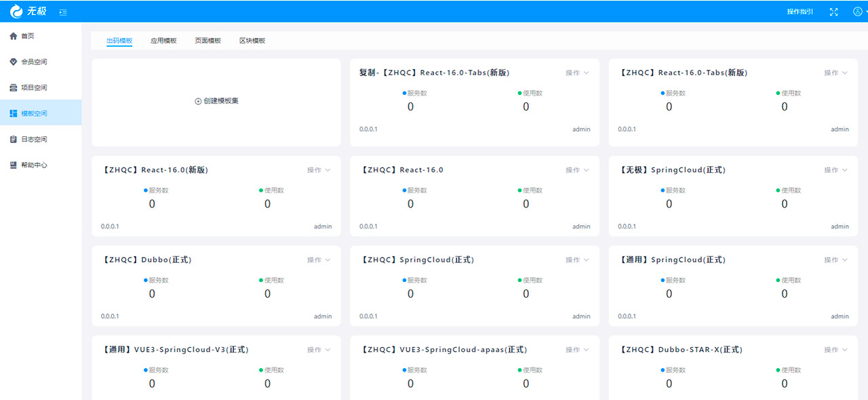This screenshot has height=400, width=868.
Task: Expand 操作 on 【无极】SpringCloud(正式) card
Action: 835,170
